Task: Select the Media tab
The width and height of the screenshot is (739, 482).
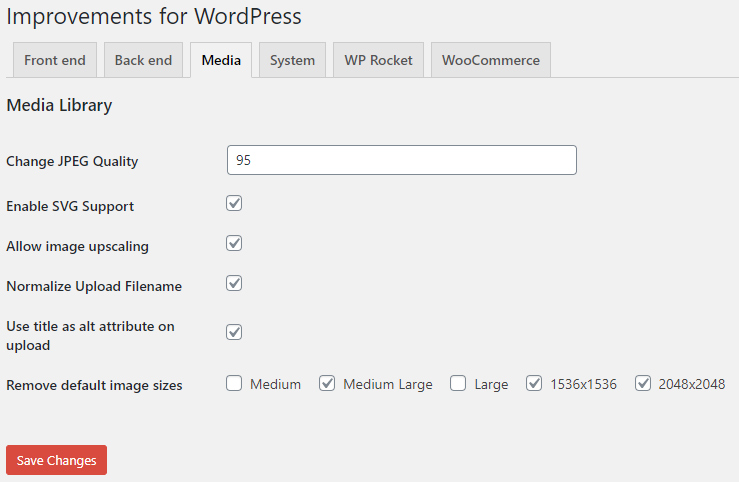Action: pos(221,60)
